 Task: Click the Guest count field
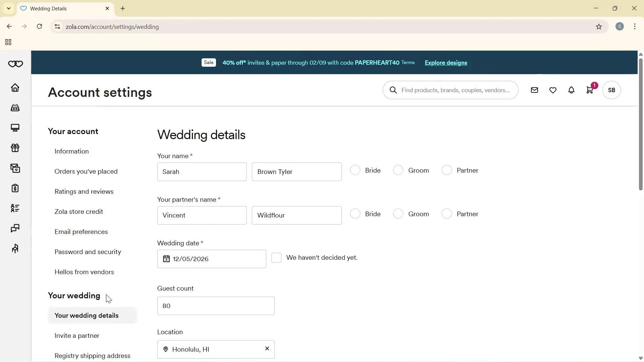click(216, 306)
